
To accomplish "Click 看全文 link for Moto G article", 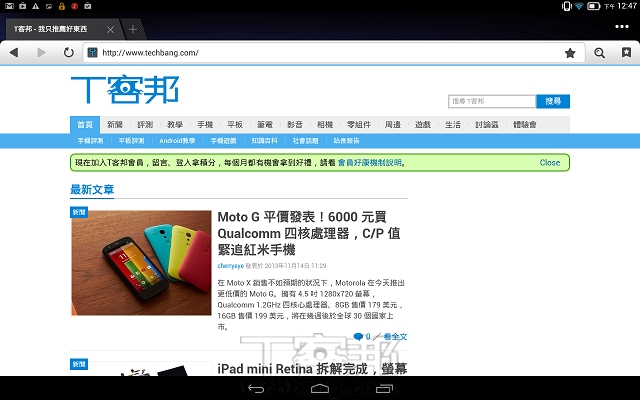I will (x=395, y=337).
